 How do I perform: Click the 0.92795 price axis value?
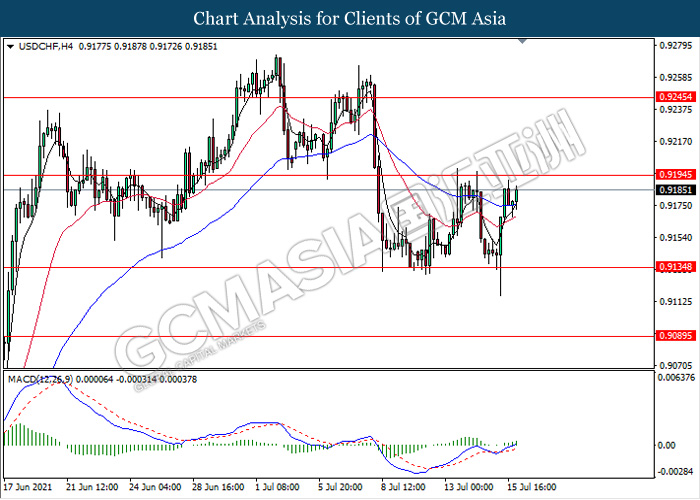tap(676, 46)
